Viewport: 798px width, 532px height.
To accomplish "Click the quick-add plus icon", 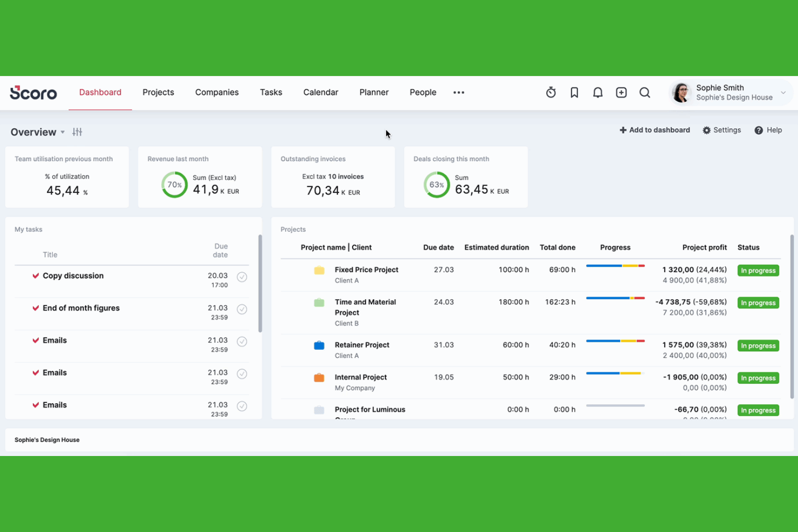I will 621,92.
